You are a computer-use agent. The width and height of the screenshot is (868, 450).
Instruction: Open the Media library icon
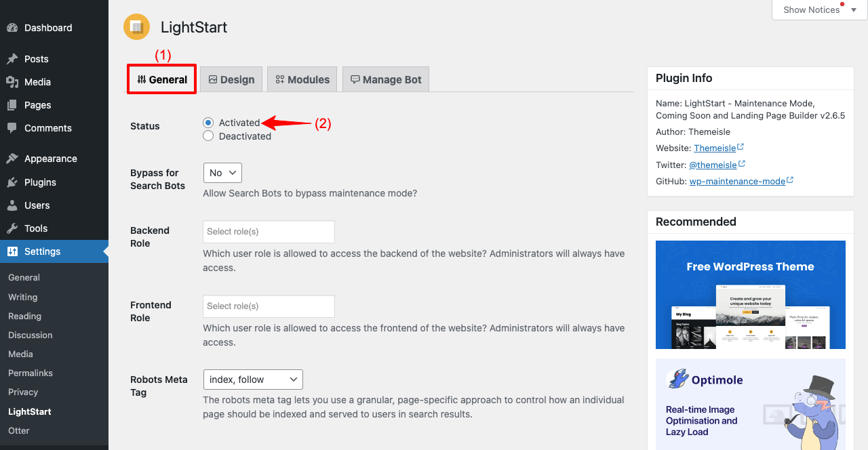12,82
